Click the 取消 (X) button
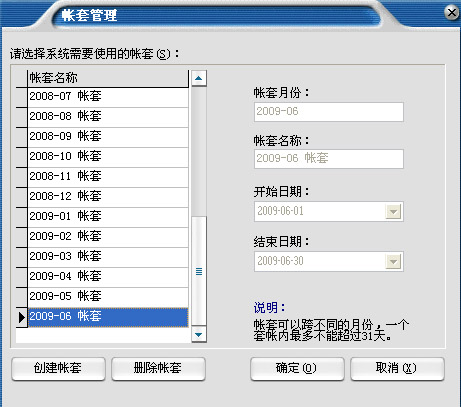 point(397,369)
